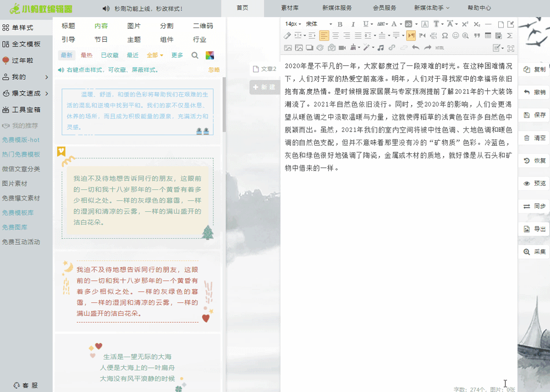
Task: Open the emoji picker in the toolbar
Action: (455, 35)
